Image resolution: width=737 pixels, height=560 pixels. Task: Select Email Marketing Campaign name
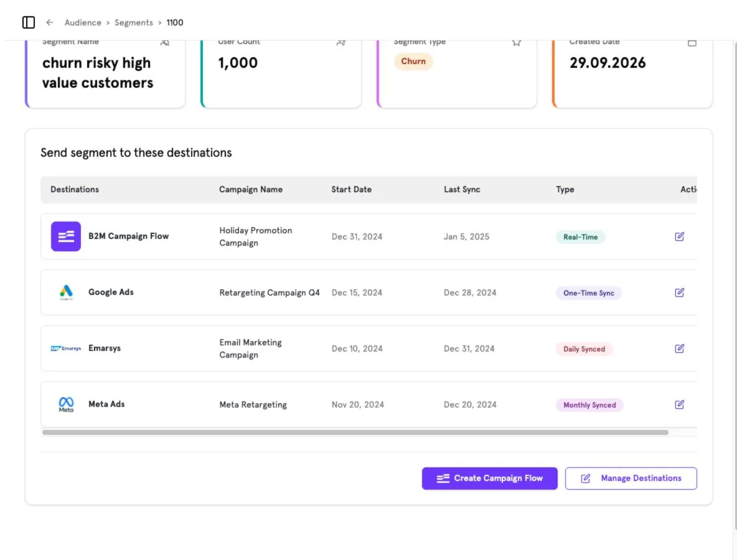[x=250, y=348]
